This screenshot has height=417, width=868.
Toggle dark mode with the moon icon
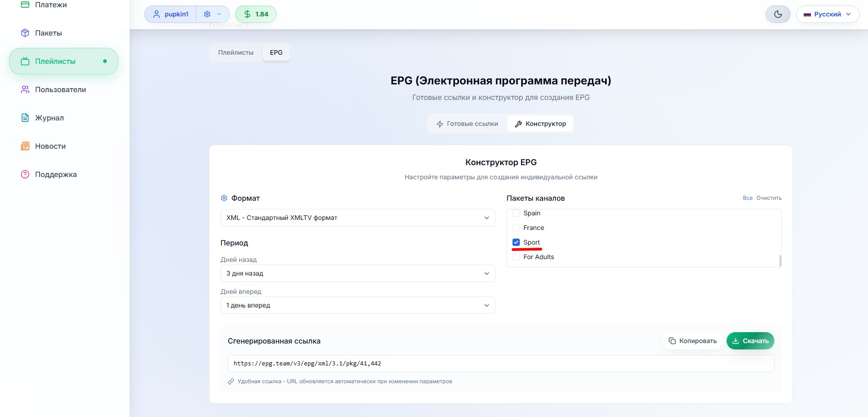pos(778,14)
